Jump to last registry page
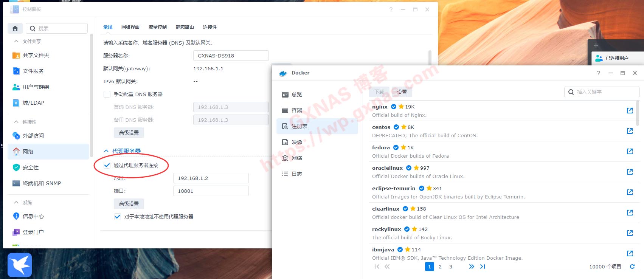Viewport: 644px width, 279px height. 483,267
